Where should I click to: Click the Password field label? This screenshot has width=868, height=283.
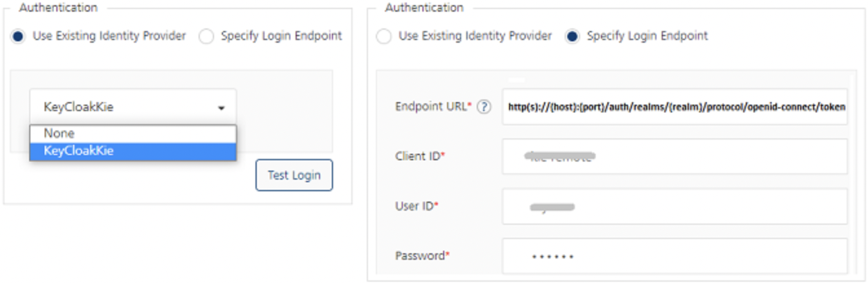[x=420, y=256]
